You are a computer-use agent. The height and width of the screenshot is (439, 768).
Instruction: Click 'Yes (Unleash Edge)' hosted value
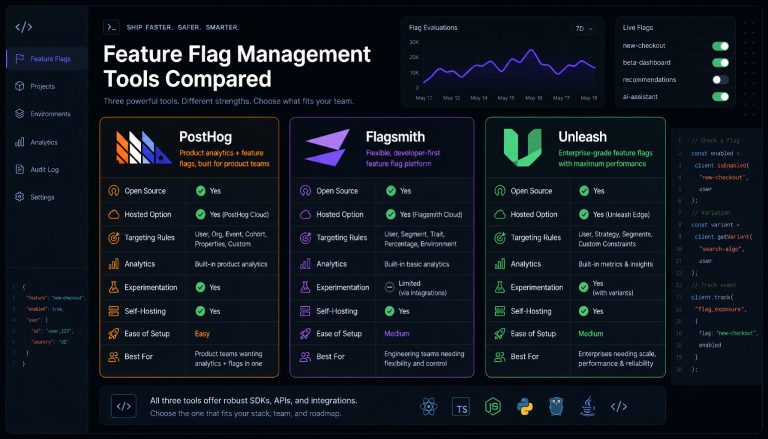(622, 215)
